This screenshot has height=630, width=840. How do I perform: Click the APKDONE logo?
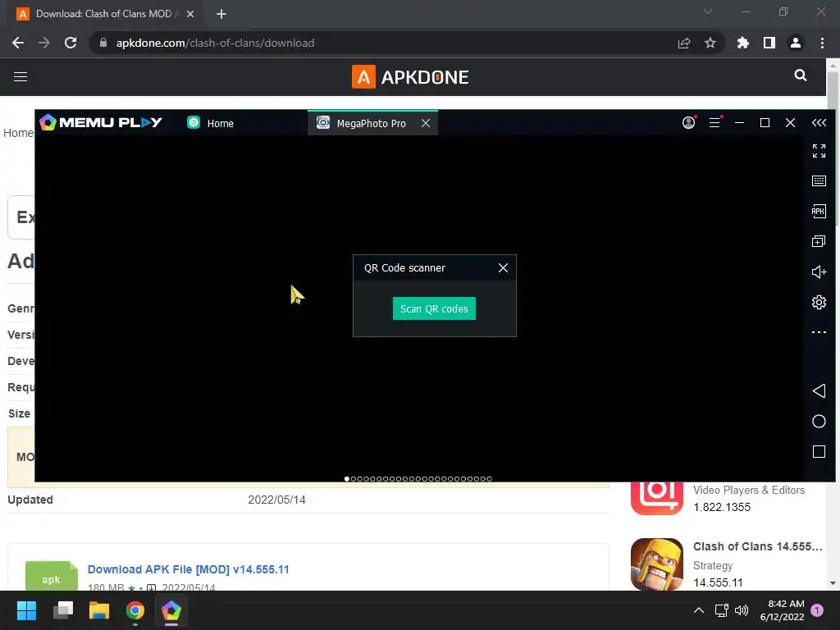coord(410,77)
